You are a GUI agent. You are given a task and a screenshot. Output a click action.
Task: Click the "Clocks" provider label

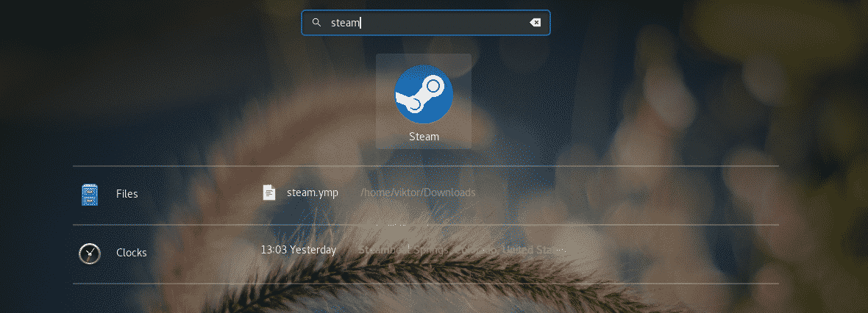coord(131,253)
